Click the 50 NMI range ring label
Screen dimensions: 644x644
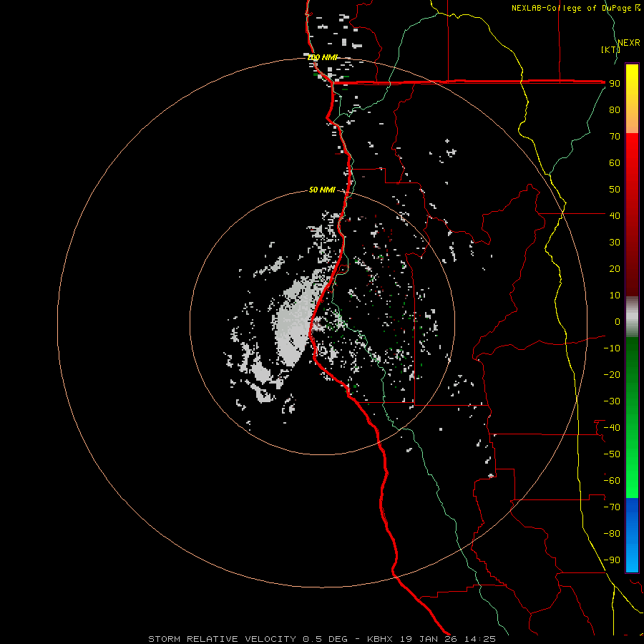point(322,190)
